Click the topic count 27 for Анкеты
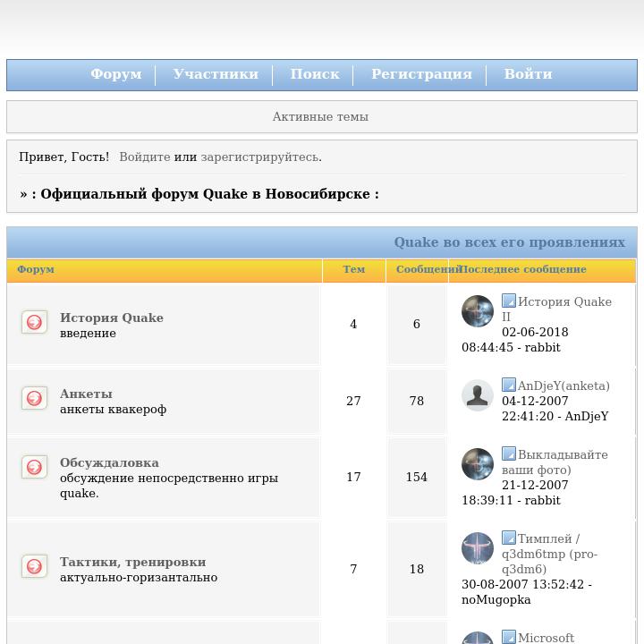Image resolution: width=644 pixels, height=644 pixels. [x=353, y=401]
